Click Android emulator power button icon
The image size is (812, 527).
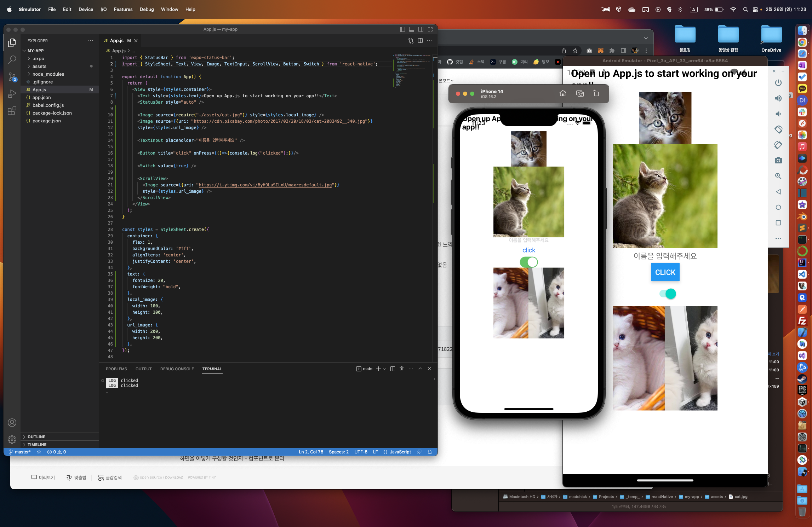(778, 83)
